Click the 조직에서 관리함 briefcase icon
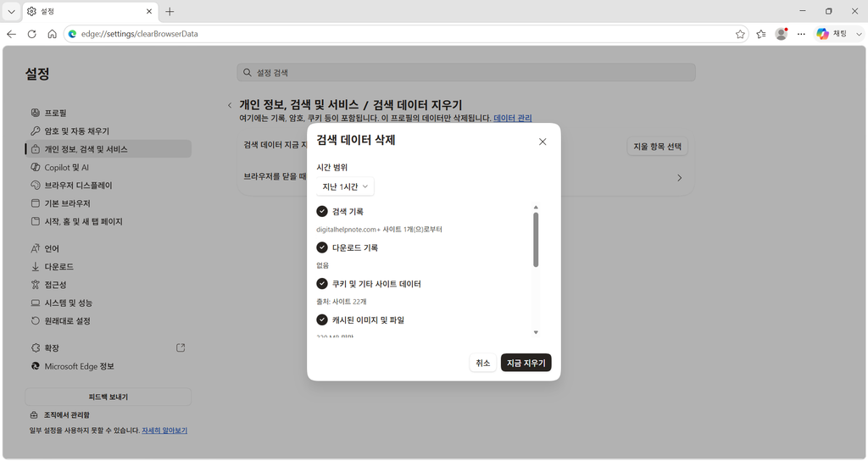The image size is (868, 461). [x=34, y=415]
